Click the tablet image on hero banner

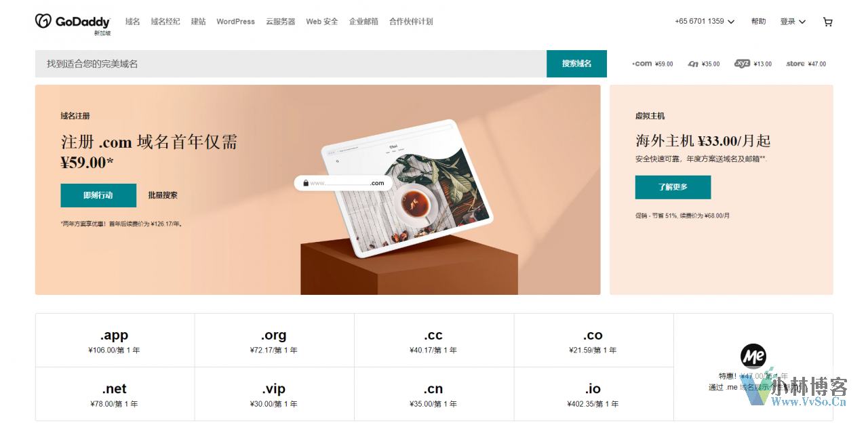coord(407,188)
